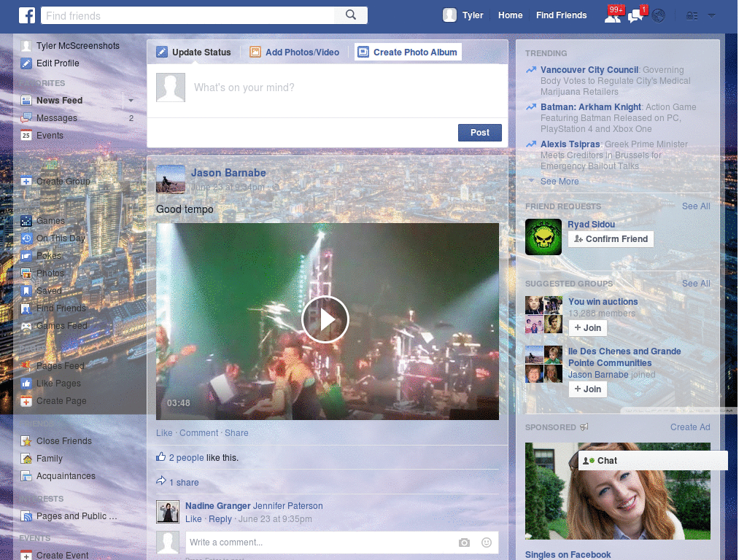Confirm Ryad Sidou's friend request
The image size is (747, 560).
(610, 238)
